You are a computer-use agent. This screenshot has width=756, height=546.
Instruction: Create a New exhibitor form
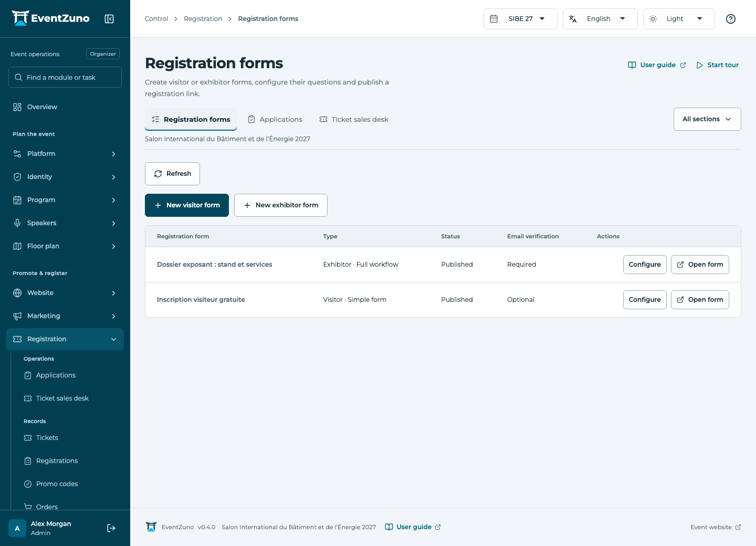(281, 205)
